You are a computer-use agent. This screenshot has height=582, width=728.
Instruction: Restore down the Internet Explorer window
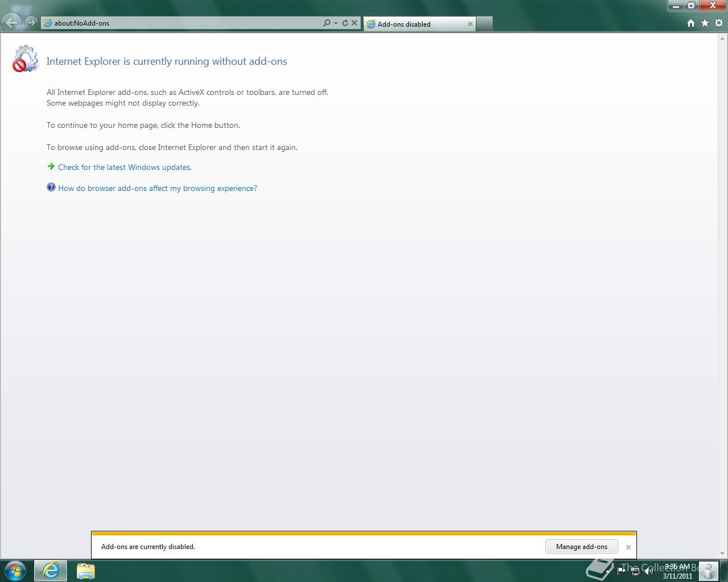coord(691,6)
